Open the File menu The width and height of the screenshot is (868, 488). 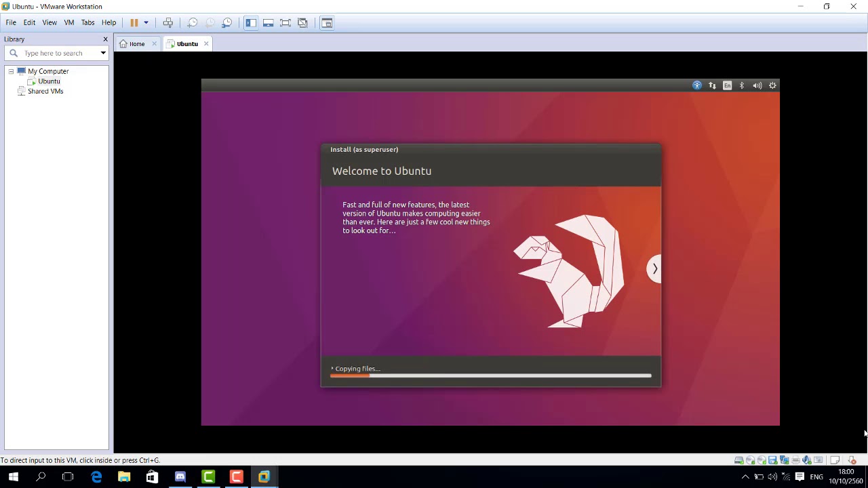(11, 22)
